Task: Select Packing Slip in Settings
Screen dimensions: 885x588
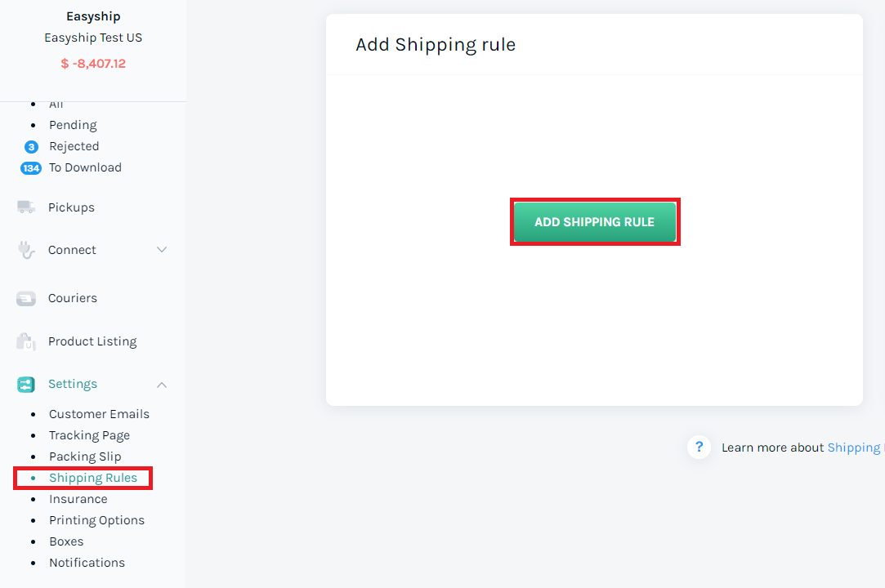Action: click(x=85, y=457)
